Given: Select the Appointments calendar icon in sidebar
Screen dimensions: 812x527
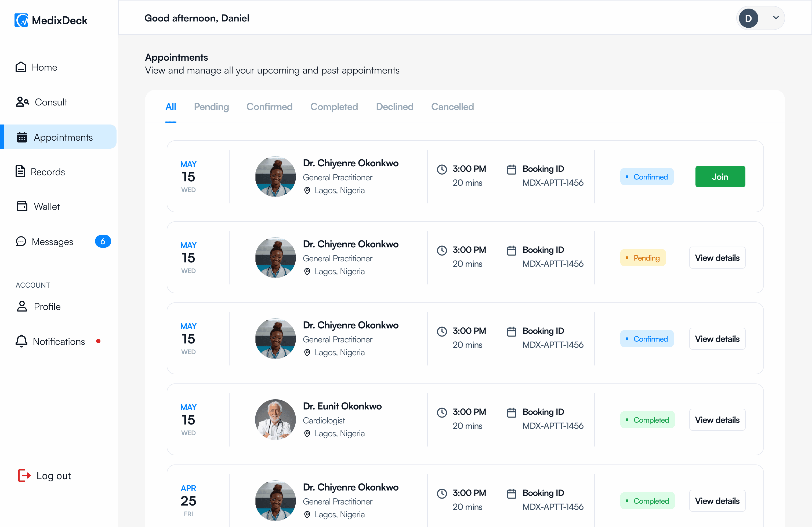Looking at the screenshot, I should [x=22, y=137].
